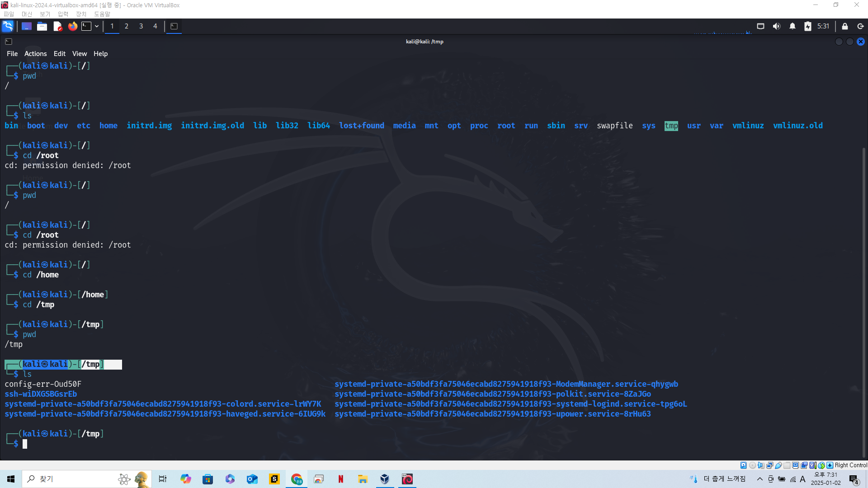Expand terminal launcher dropdown arrow
Image resolution: width=868 pixels, height=488 pixels.
97,26
